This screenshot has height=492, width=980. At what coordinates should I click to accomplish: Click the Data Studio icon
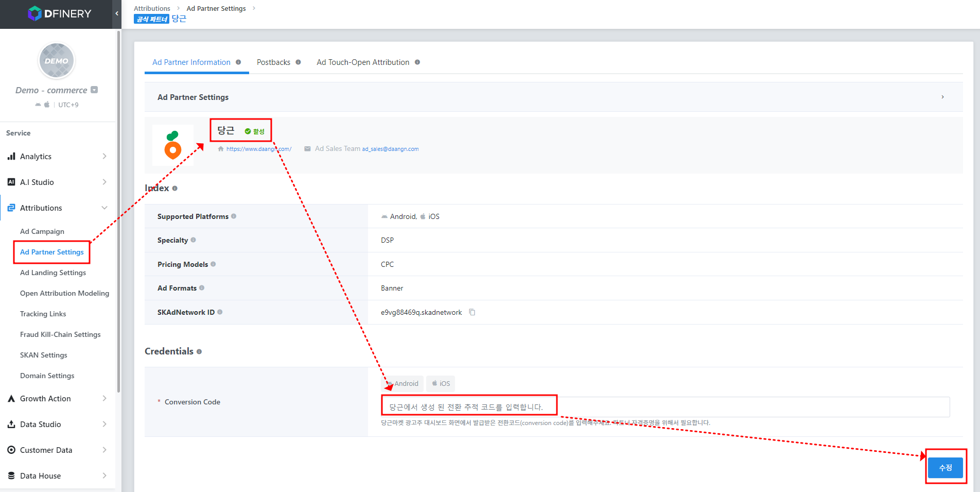coord(11,424)
